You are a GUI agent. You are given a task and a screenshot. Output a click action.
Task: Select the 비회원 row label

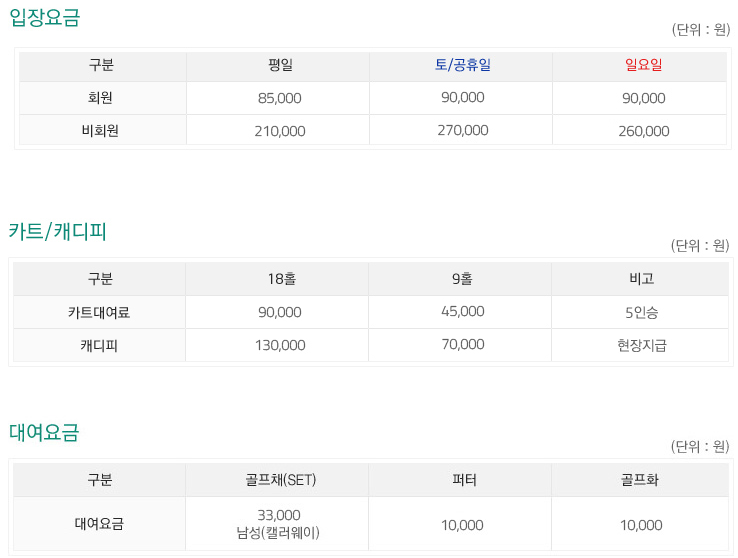pos(100,131)
